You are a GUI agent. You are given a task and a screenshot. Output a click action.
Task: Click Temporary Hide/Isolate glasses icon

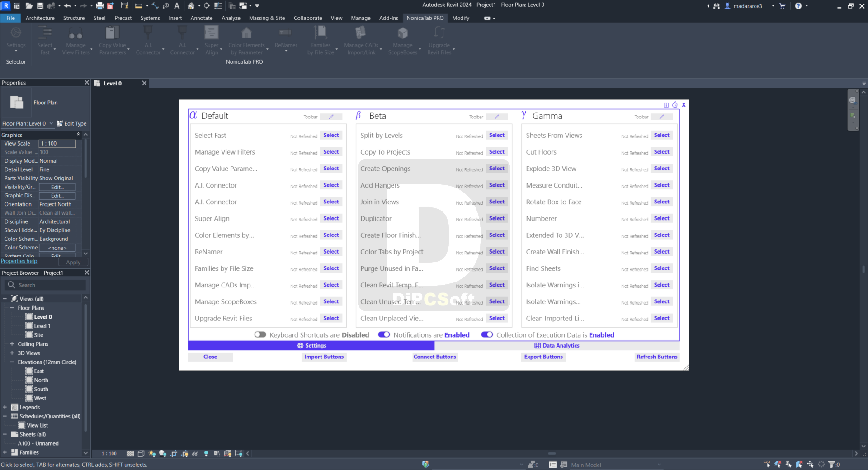(x=195, y=453)
